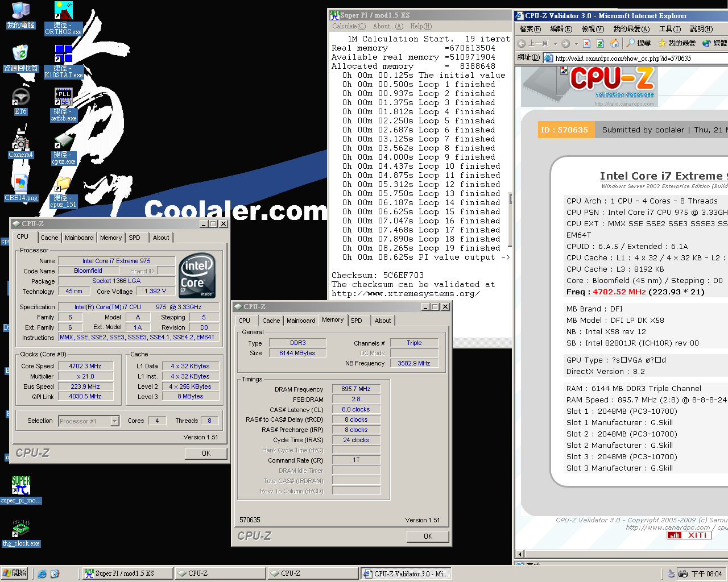This screenshot has width=728, height=582.
Task: Open the About tab in Memory CPU-Z window
Action: (x=383, y=321)
